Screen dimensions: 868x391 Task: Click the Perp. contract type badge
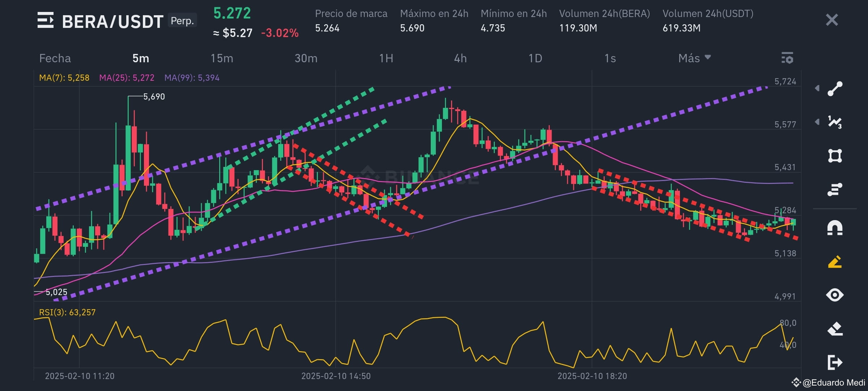tap(182, 21)
